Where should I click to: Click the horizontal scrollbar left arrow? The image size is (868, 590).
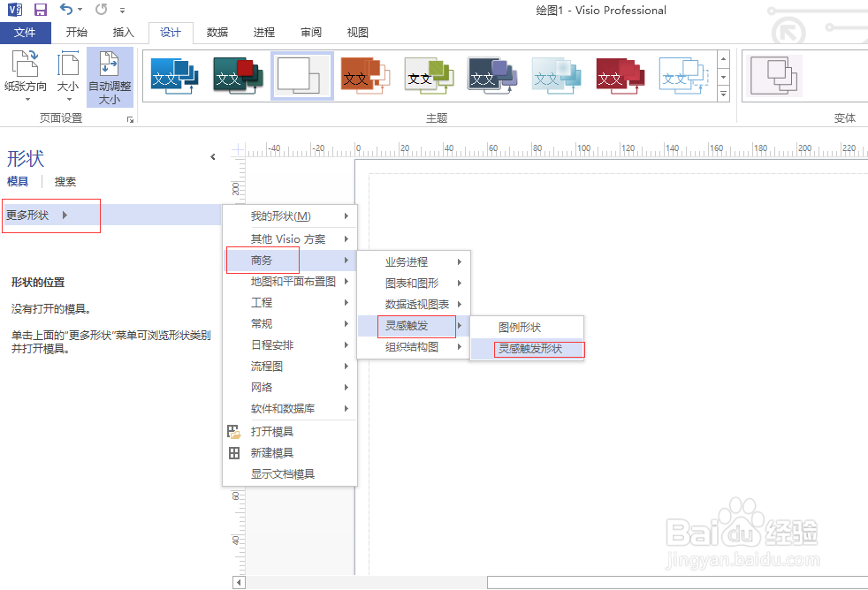click(239, 582)
